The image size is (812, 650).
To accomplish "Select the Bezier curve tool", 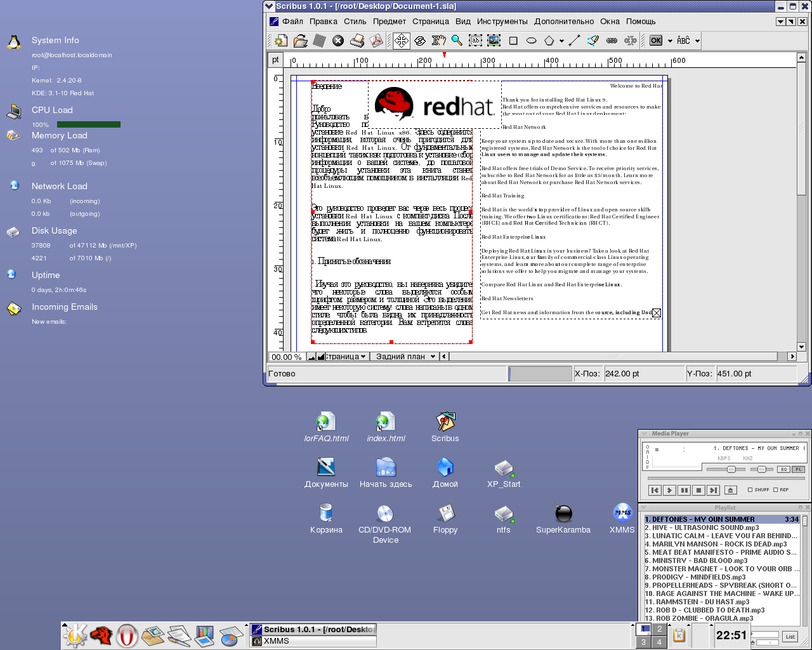I will coord(593,41).
